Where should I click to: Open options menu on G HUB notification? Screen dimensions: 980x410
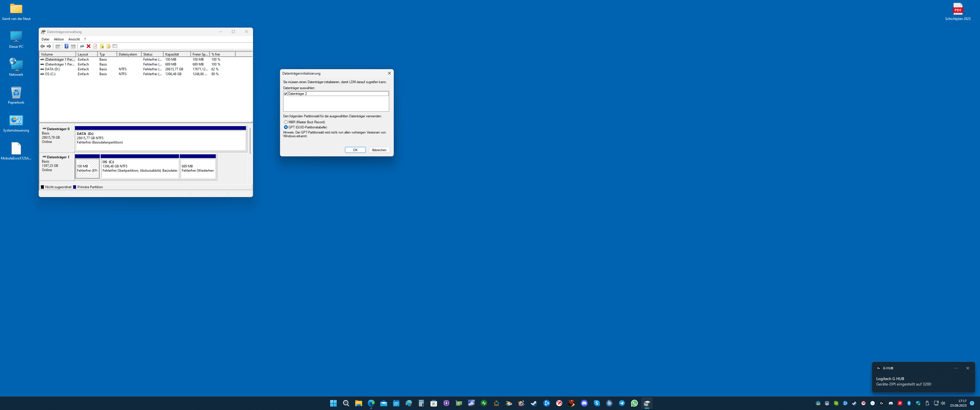(x=956, y=368)
